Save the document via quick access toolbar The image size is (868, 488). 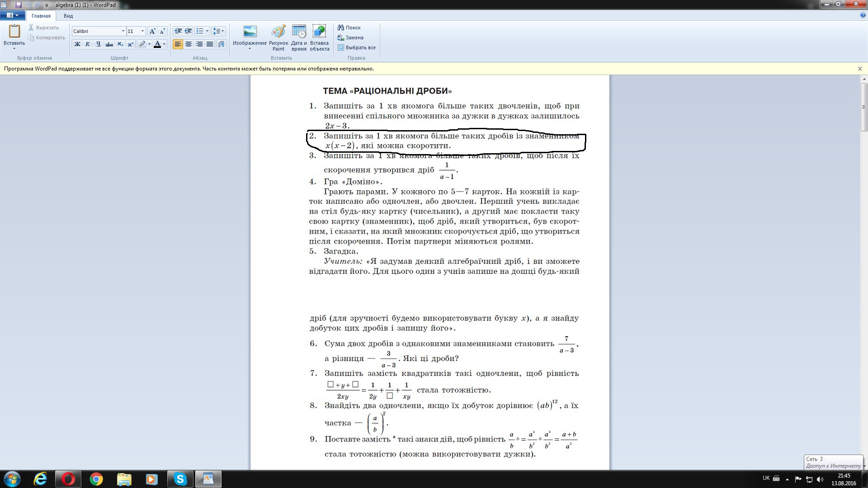[19, 5]
